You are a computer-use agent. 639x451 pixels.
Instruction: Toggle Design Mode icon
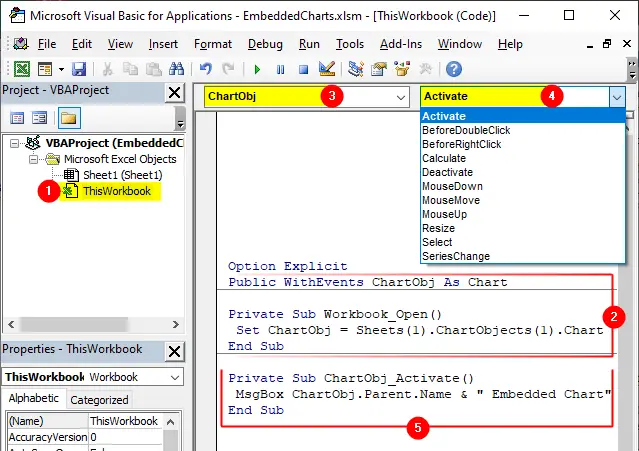[x=327, y=69]
